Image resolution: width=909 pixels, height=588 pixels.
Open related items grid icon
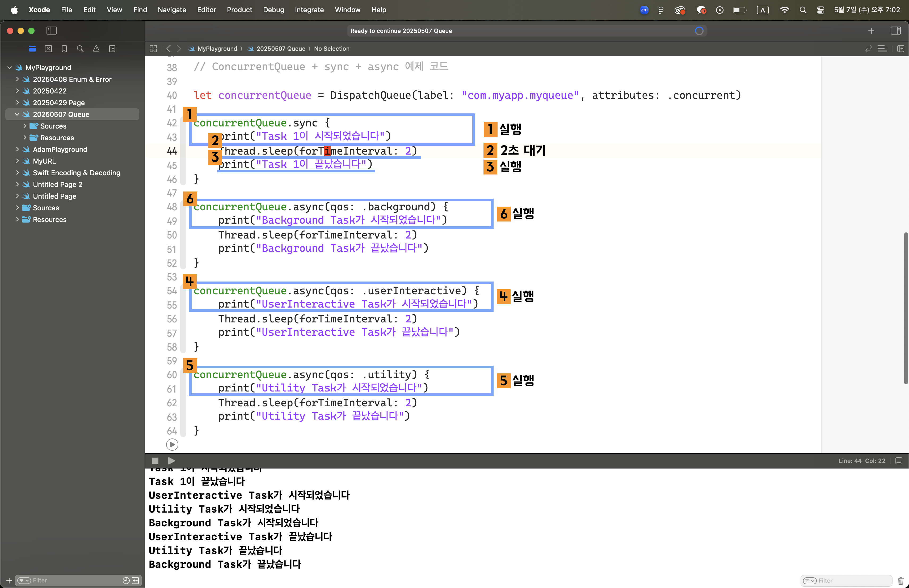(x=154, y=48)
